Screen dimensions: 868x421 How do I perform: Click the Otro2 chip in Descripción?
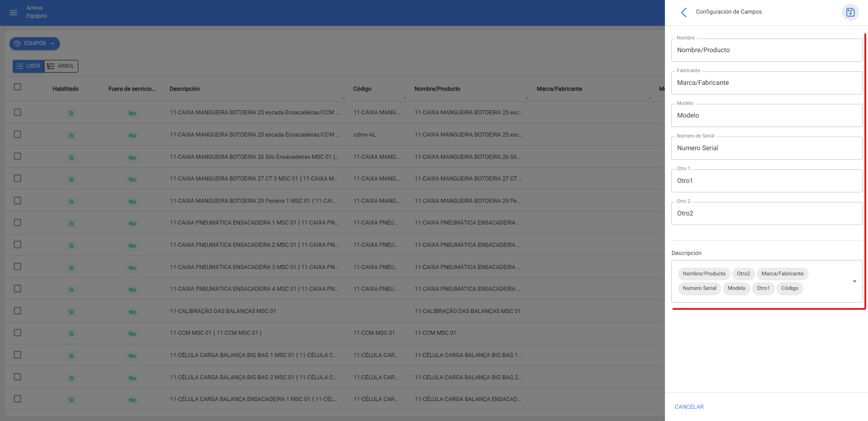[x=743, y=274]
